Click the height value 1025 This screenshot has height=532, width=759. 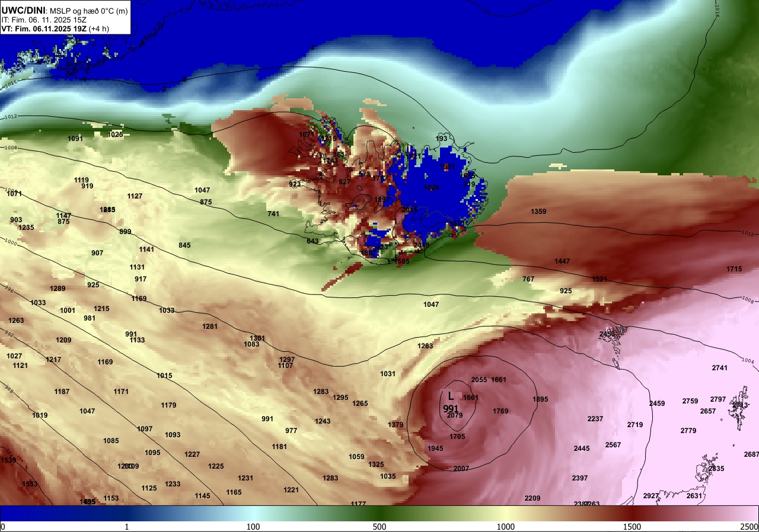pyautogui.click(x=116, y=134)
